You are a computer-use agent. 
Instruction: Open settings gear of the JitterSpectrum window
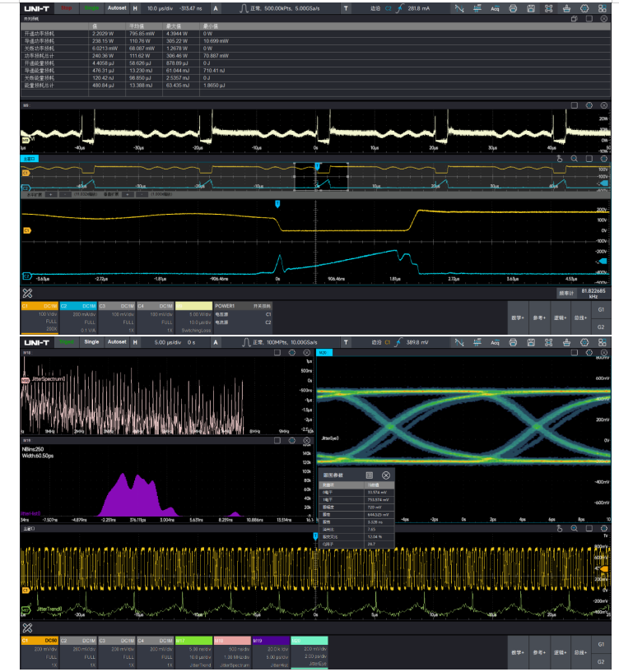(292, 352)
